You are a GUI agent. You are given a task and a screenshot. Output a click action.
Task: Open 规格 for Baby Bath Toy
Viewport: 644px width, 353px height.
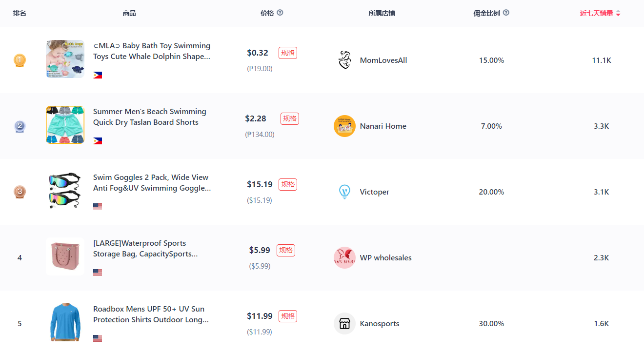click(x=288, y=53)
